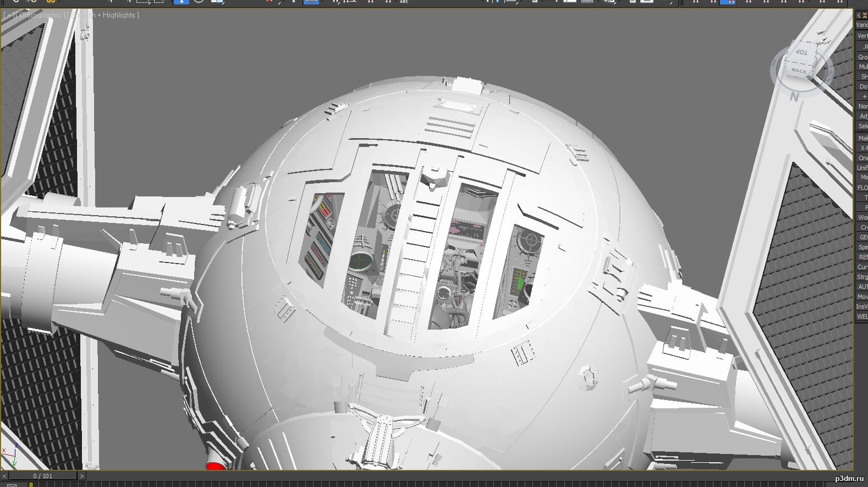Click the 'Nor' button in the side panel
The height and width of the screenshot is (487, 868).
pyautogui.click(x=862, y=106)
